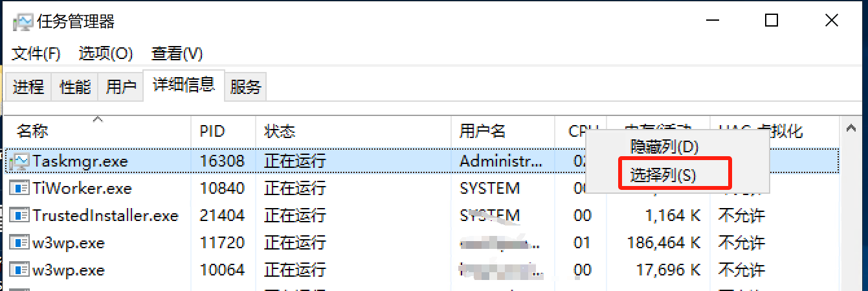
Task: Open the 查看(V) menu
Action: point(177,53)
